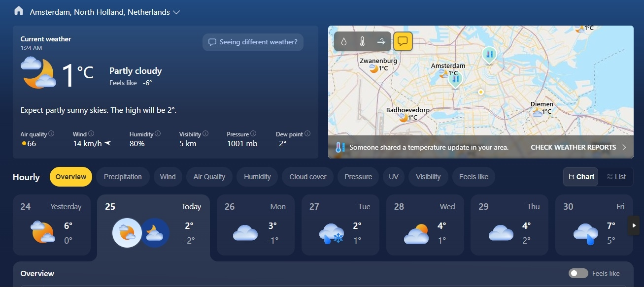Open Pressure info tooltip icon

point(253,133)
